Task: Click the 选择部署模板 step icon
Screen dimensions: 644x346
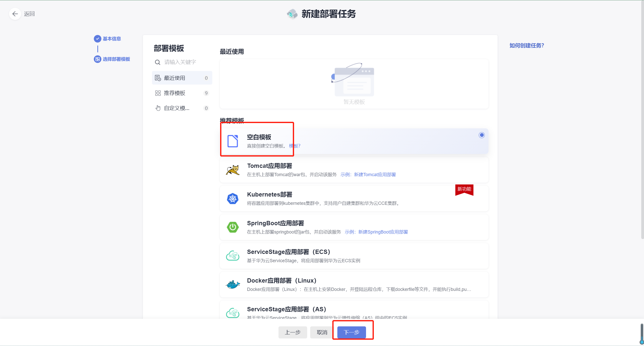Action: click(x=97, y=59)
